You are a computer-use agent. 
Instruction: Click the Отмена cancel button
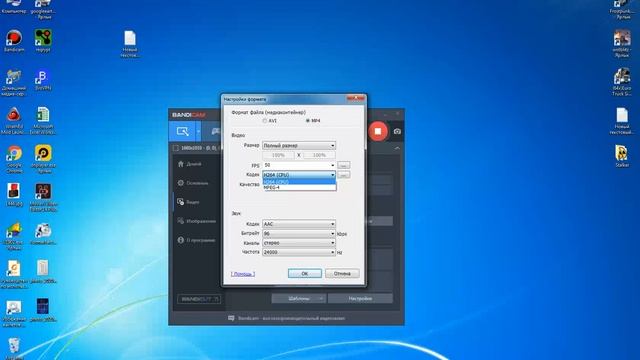click(342, 273)
